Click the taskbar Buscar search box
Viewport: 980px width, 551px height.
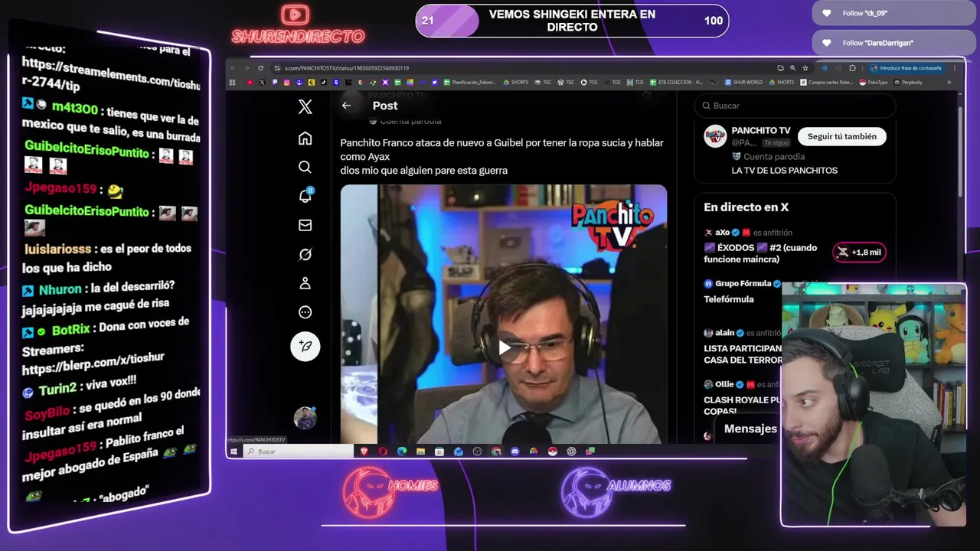[299, 452]
